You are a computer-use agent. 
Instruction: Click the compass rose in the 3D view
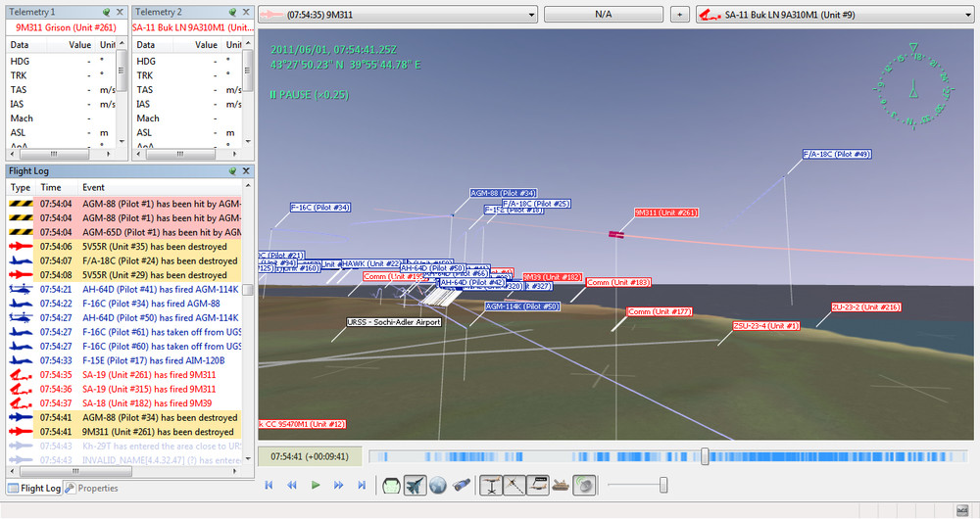click(913, 86)
